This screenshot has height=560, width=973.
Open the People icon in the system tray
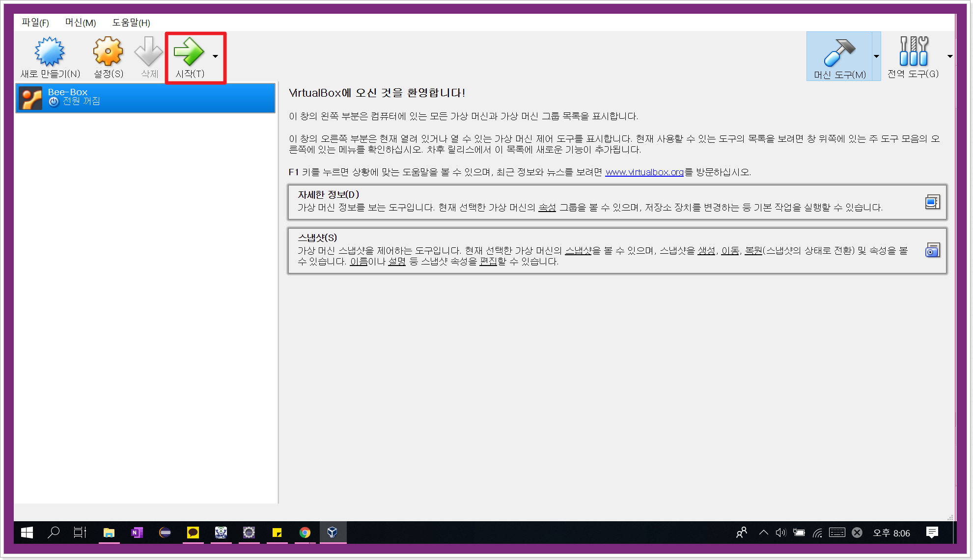(x=742, y=533)
